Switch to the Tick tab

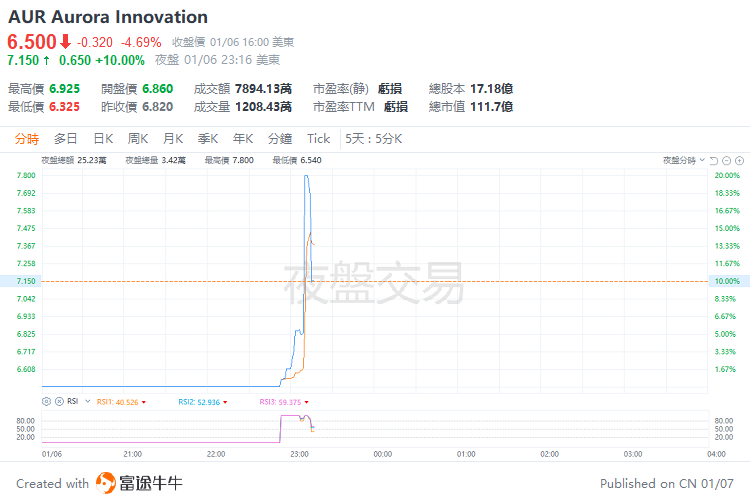coord(318,138)
